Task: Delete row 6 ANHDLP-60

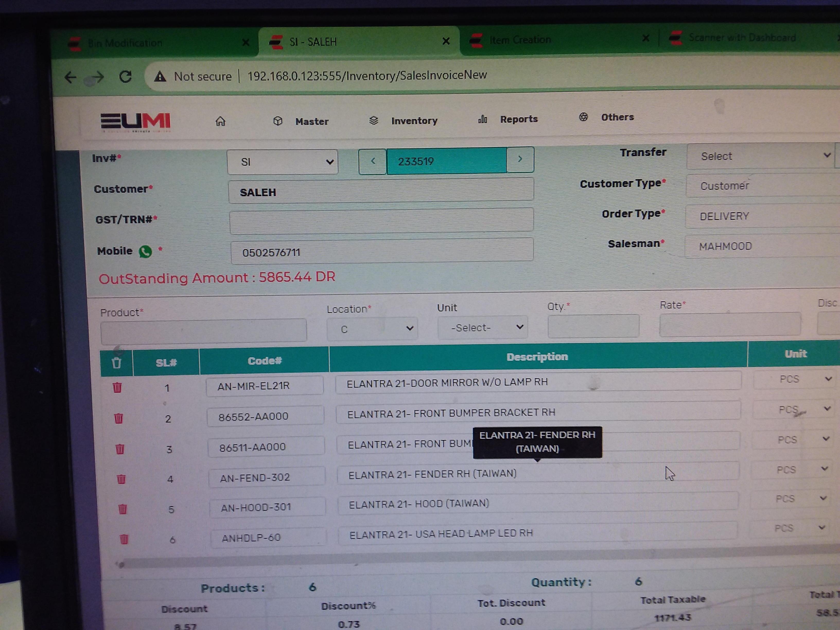Action: click(x=124, y=539)
